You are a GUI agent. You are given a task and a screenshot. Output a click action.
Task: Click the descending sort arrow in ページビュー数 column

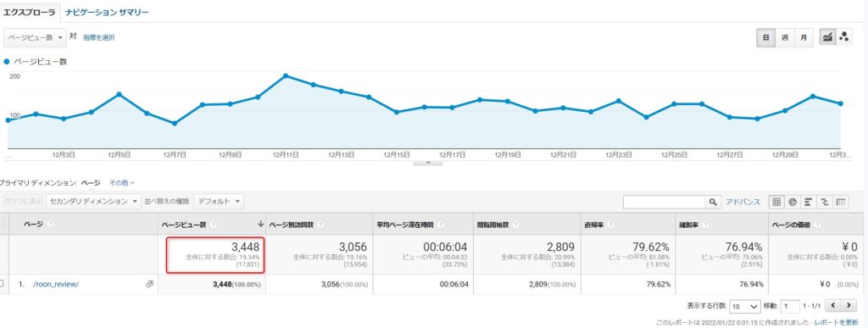[x=260, y=225]
